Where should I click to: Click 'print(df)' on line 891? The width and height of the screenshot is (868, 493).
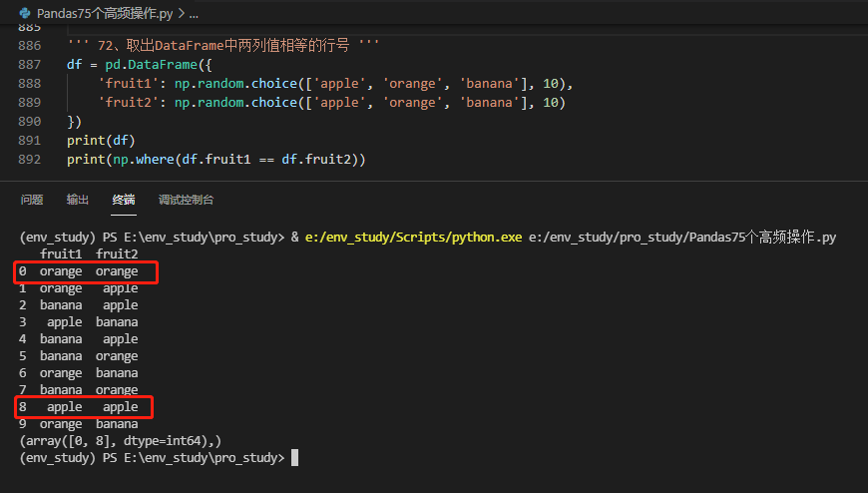(101, 140)
